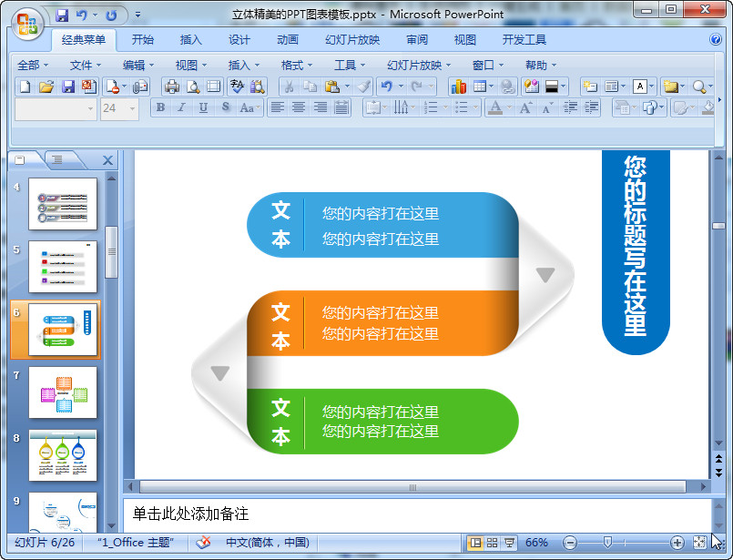This screenshot has width=733, height=560.
Task: Click notes area 单击此处添加备注
Action: coord(190,514)
